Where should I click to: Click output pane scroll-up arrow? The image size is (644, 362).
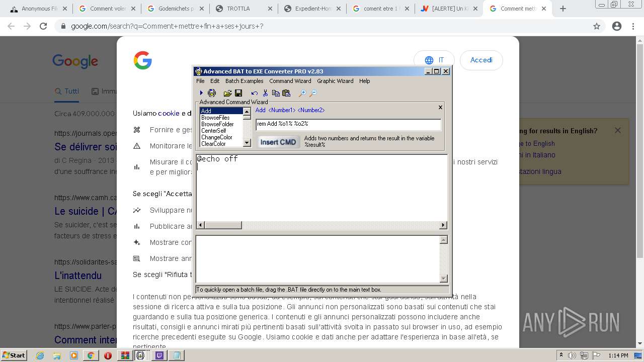coord(443,240)
